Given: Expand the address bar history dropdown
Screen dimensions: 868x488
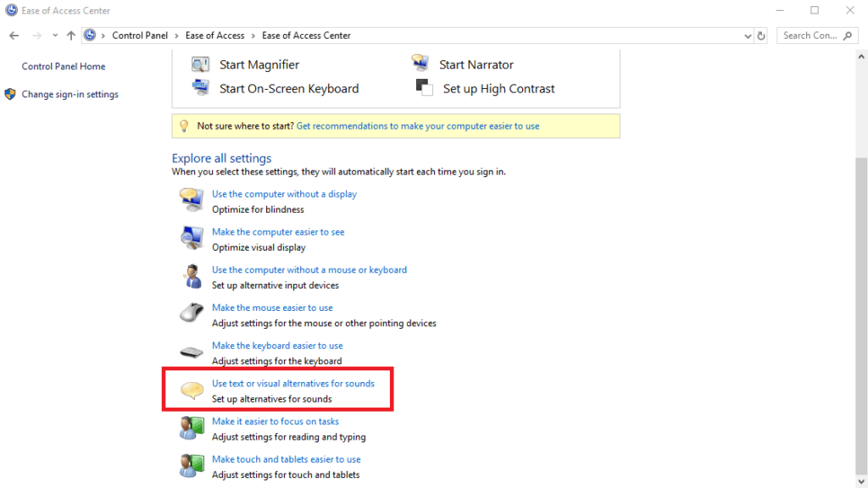Looking at the screenshot, I should [x=748, y=36].
